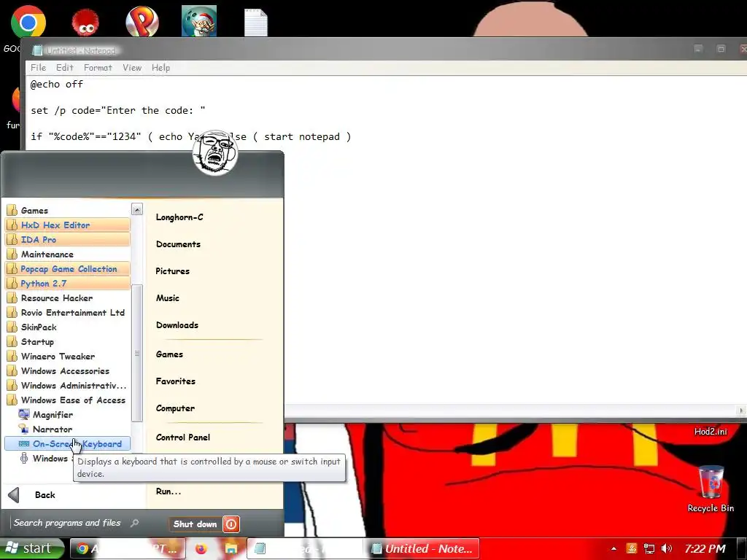
Task: Click the clock showing 7:22 PM
Action: pos(705,548)
